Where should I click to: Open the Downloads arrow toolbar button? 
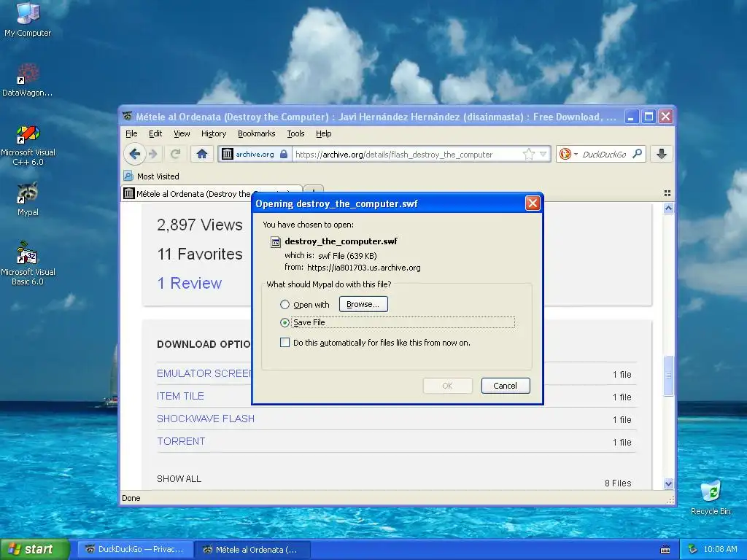[x=662, y=154]
